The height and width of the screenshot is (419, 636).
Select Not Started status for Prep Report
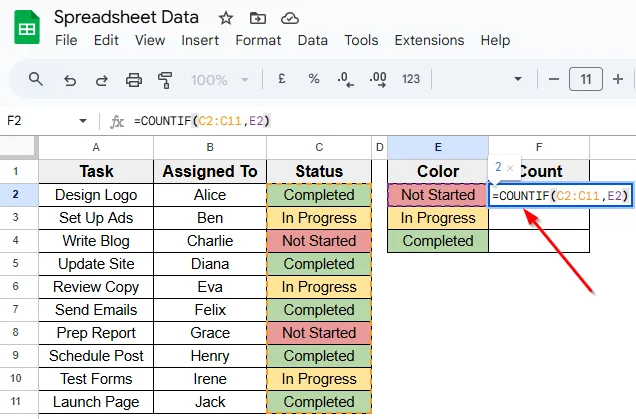pyautogui.click(x=319, y=333)
